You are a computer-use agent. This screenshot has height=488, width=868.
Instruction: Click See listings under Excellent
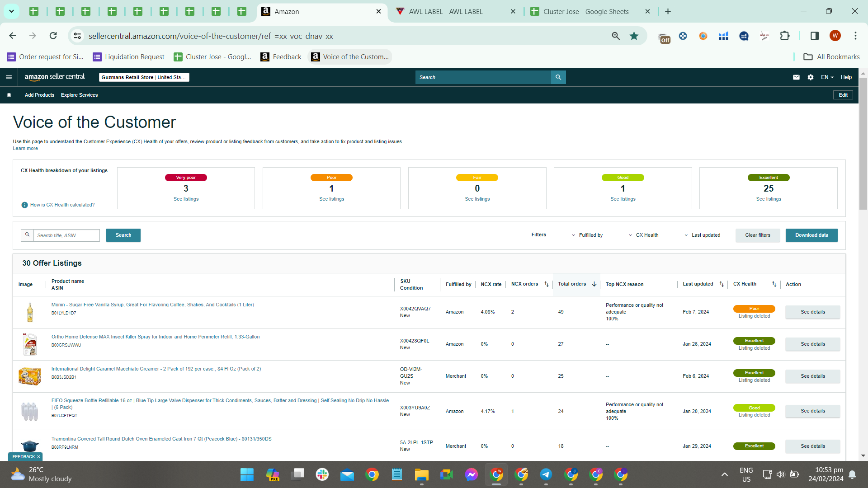(x=769, y=199)
